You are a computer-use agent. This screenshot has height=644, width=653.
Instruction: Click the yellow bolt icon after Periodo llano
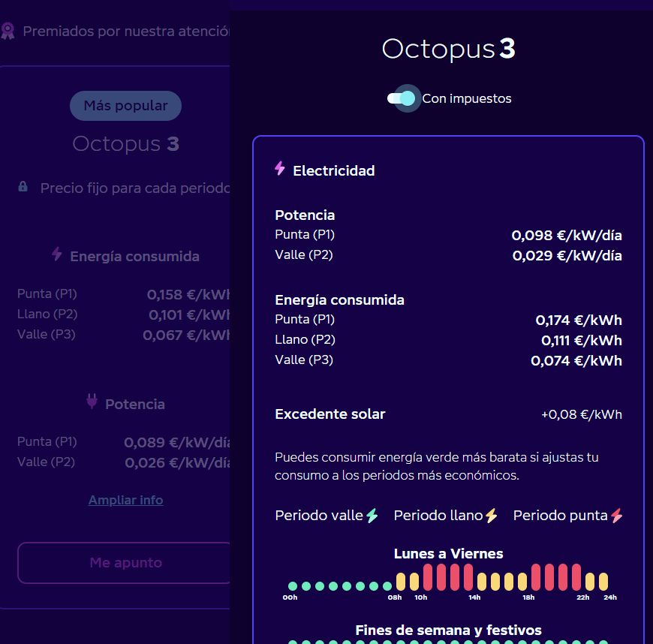point(492,516)
